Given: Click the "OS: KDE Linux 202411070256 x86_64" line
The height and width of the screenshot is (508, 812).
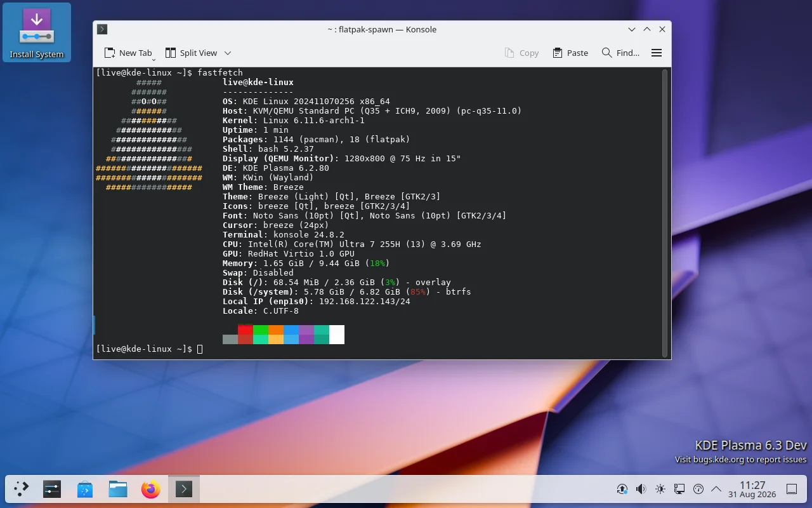Looking at the screenshot, I should (x=306, y=102).
